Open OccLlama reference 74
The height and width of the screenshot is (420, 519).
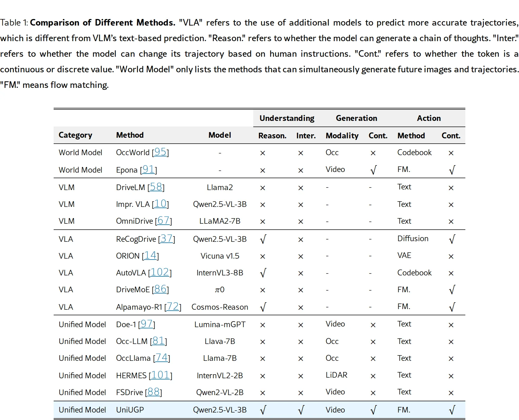tap(162, 357)
